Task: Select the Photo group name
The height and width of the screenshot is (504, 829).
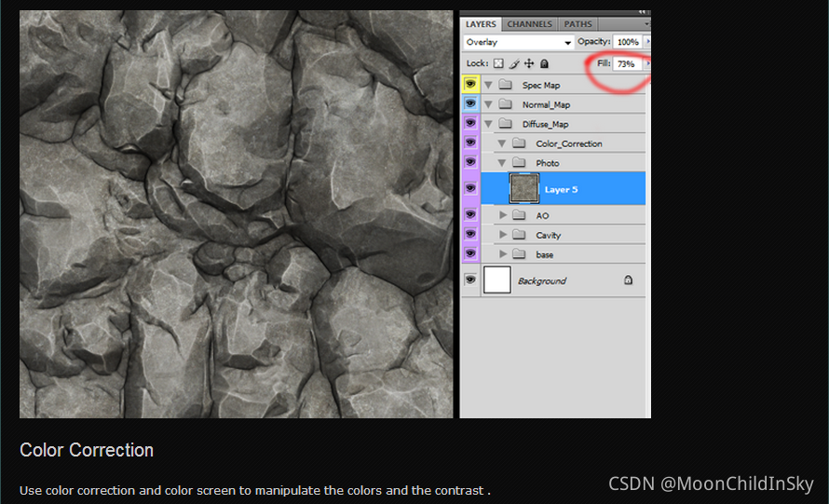Action: 547,163
